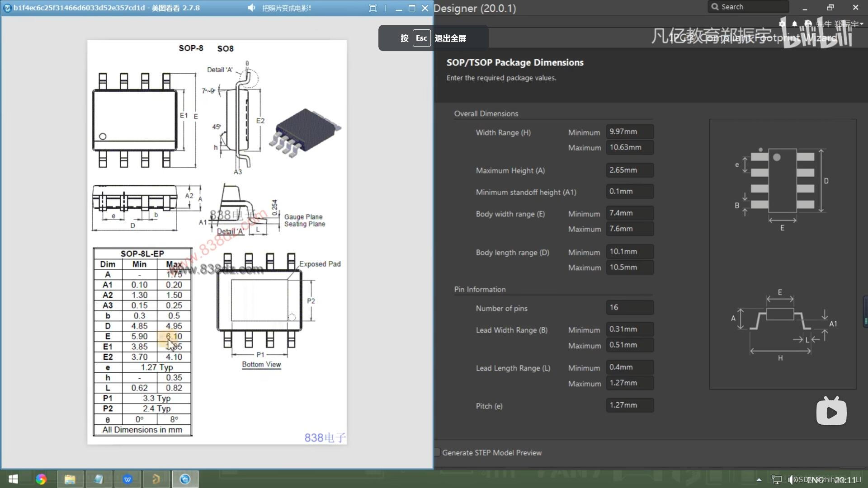The image size is (868, 488).
Task: Click the Number of pins field
Action: pyautogui.click(x=629, y=308)
